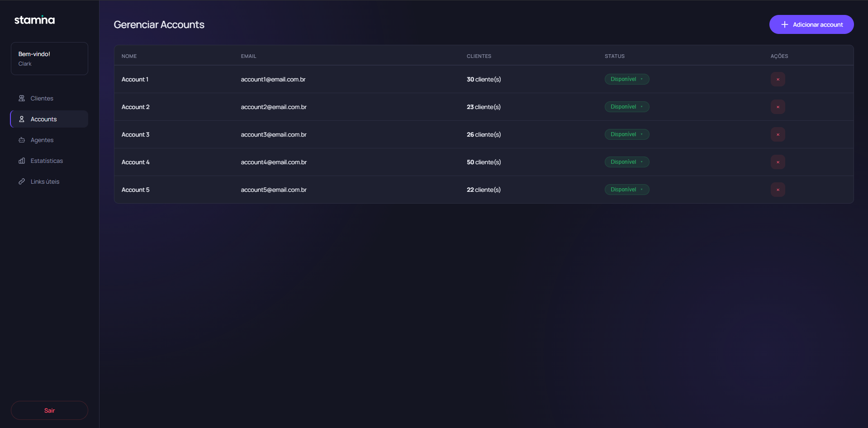Viewport: 868px width, 428px height.
Task: Open the Estatísticas page
Action: coord(49,161)
